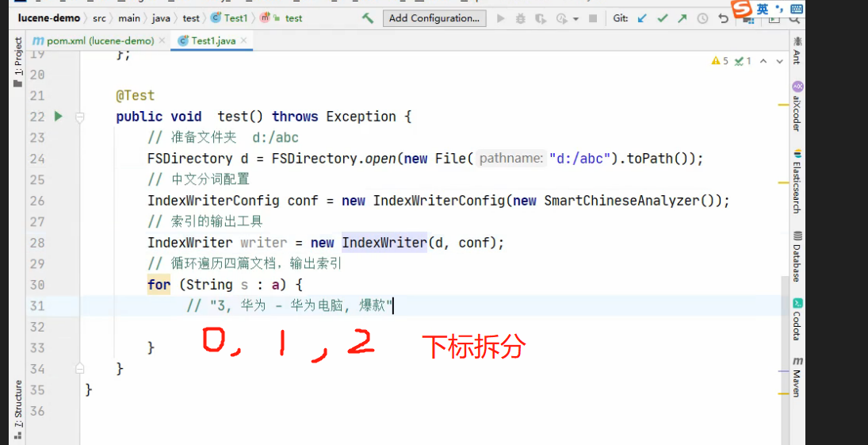Collapse fold marker at line 34
The width and height of the screenshot is (868, 445).
(x=80, y=369)
